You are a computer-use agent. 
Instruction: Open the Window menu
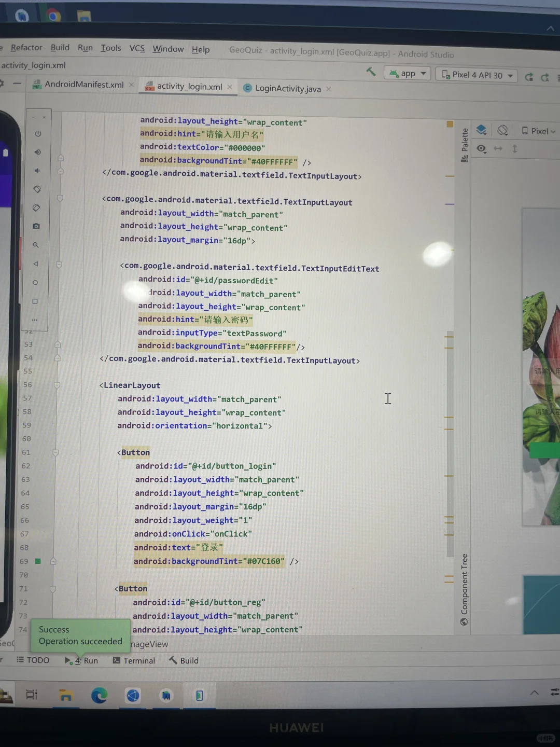[168, 49]
